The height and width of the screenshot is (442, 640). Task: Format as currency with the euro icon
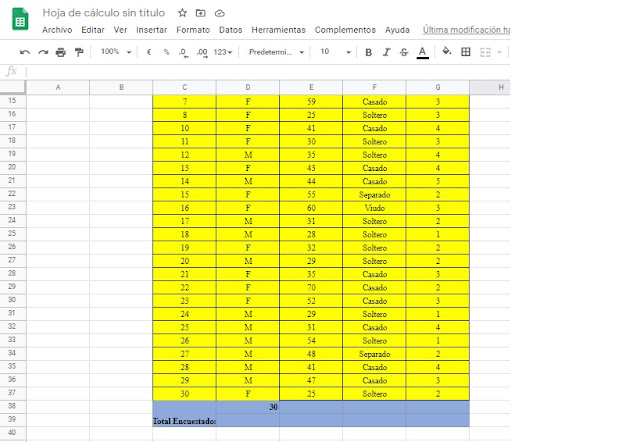pos(149,52)
